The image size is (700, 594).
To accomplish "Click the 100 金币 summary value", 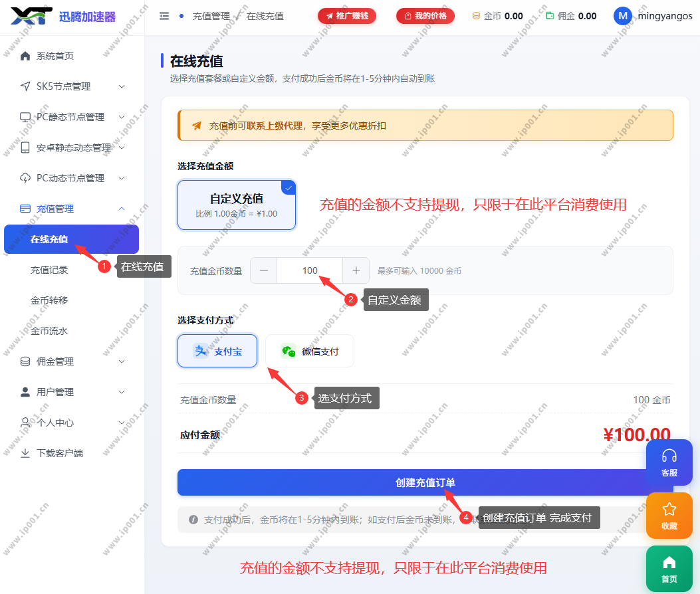I will pyautogui.click(x=651, y=400).
